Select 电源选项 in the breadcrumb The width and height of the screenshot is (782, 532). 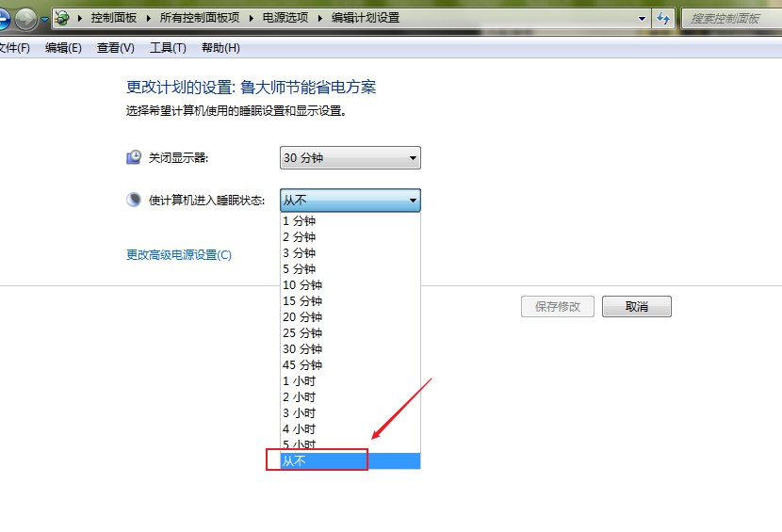click(x=285, y=18)
